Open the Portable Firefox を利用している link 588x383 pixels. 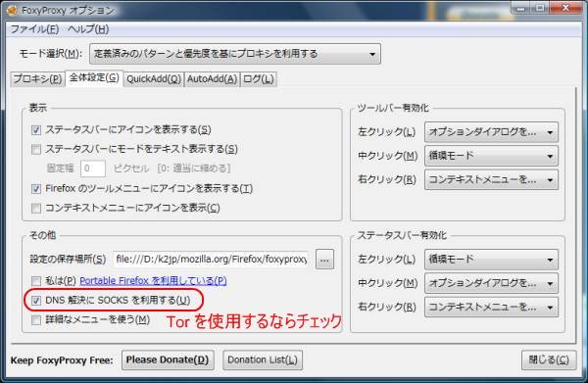click(153, 281)
